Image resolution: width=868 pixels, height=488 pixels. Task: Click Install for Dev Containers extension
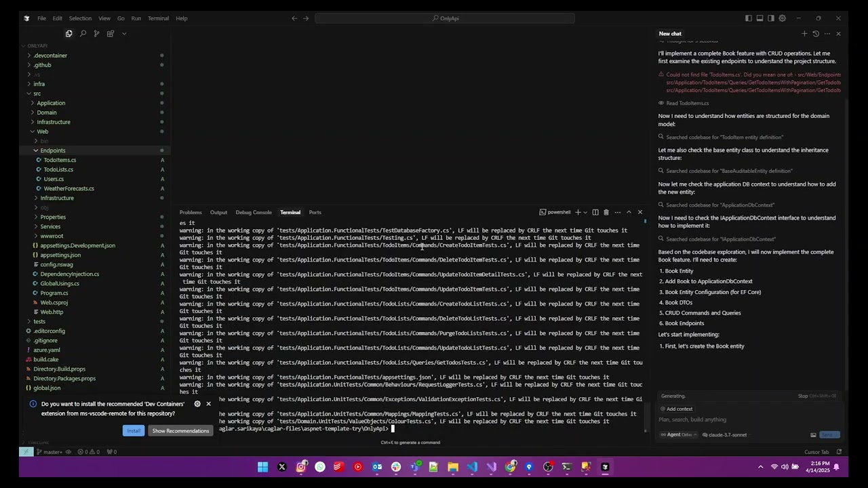[x=134, y=431]
